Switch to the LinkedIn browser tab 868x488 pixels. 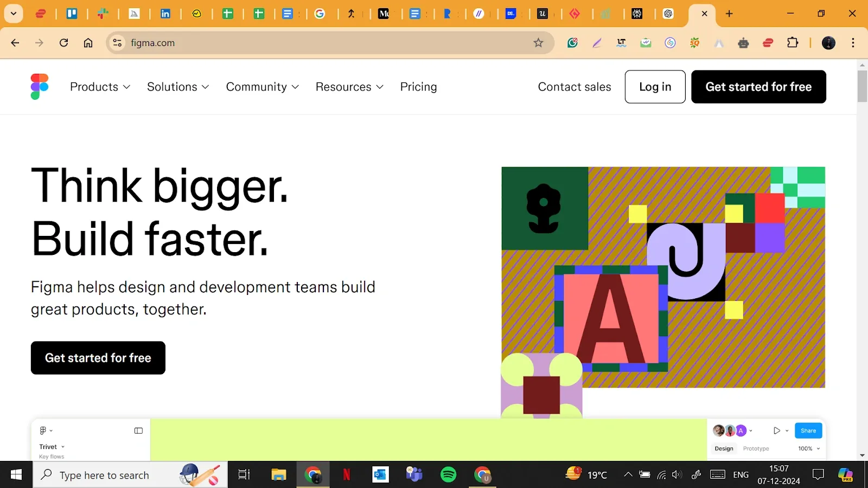pyautogui.click(x=165, y=14)
